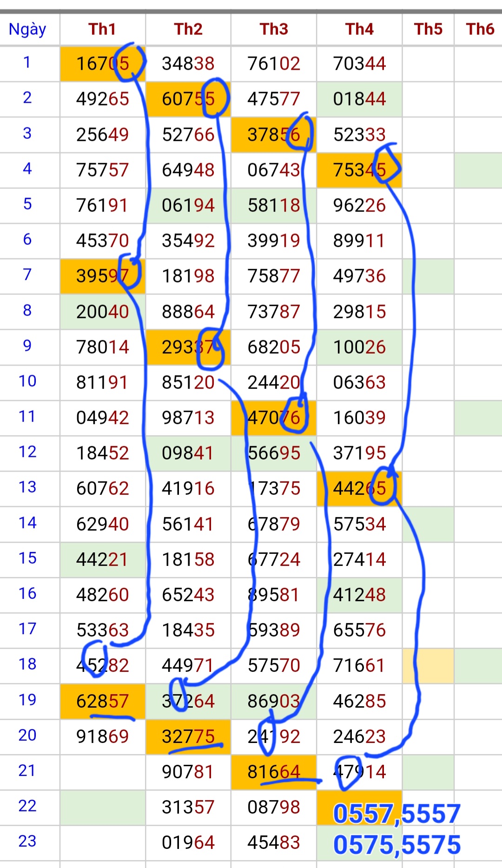Click the Th6 column header
This screenshot has height=868, width=502.
[x=480, y=29]
